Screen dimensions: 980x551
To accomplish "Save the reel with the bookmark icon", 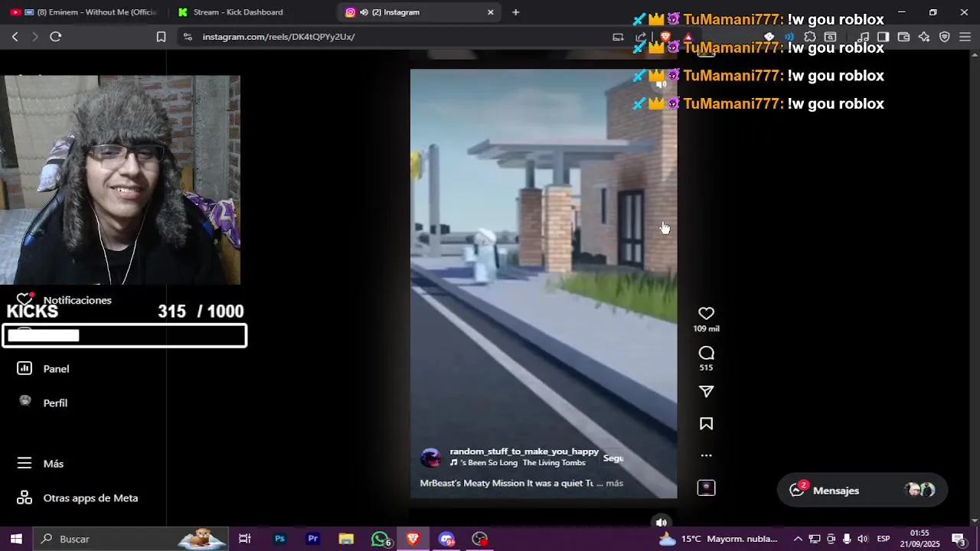I will pyautogui.click(x=706, y=424).
